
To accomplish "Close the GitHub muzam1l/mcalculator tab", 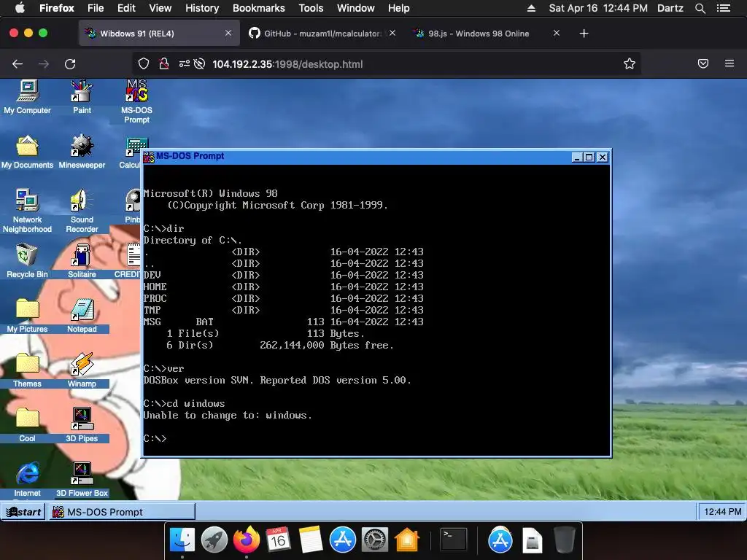I will click(392, 33).
